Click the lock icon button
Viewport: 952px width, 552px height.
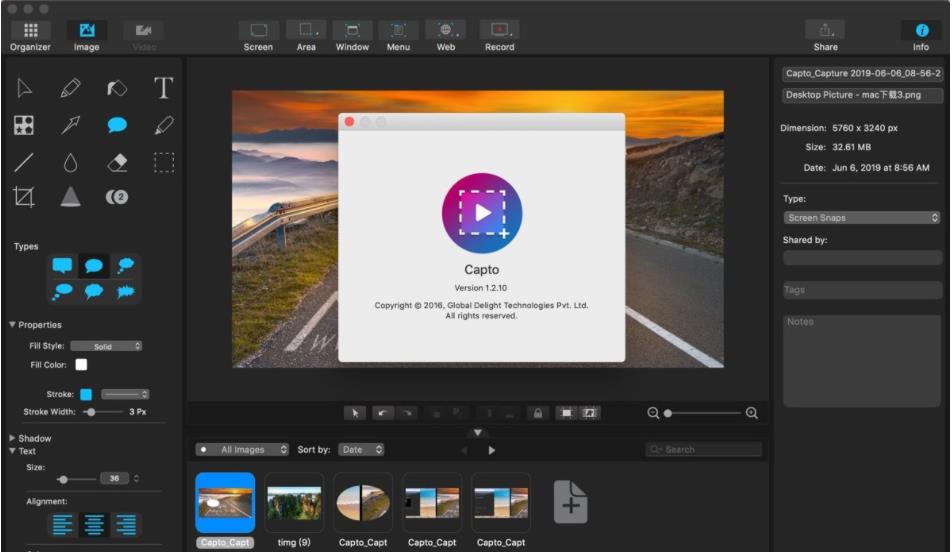click(x=538, y=414)
